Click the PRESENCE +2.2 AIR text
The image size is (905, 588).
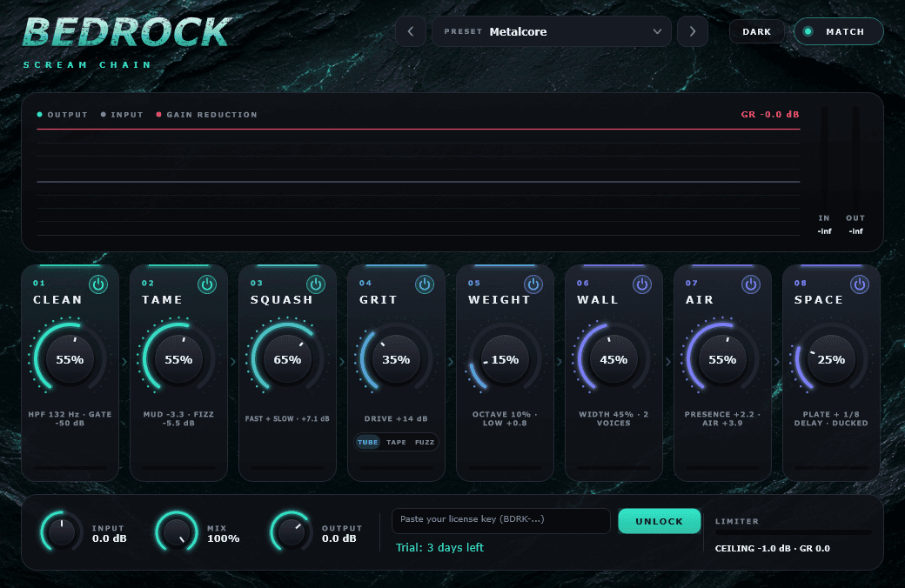[722, 418]
